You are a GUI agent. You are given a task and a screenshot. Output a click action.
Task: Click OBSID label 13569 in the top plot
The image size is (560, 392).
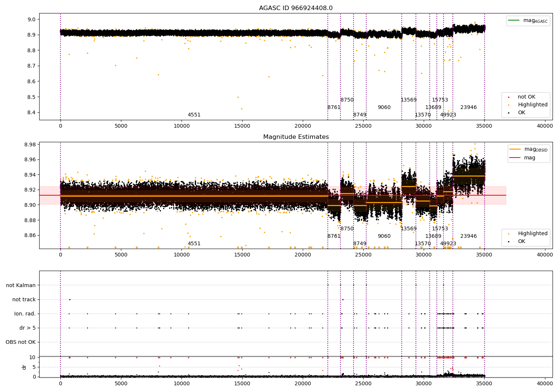408,100
